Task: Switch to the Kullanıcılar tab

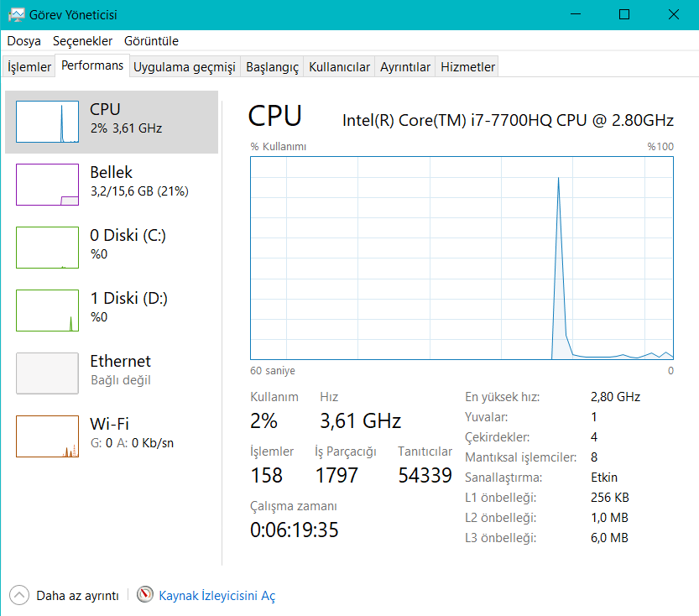Action: pyautogui.click(x=339, y=67)
